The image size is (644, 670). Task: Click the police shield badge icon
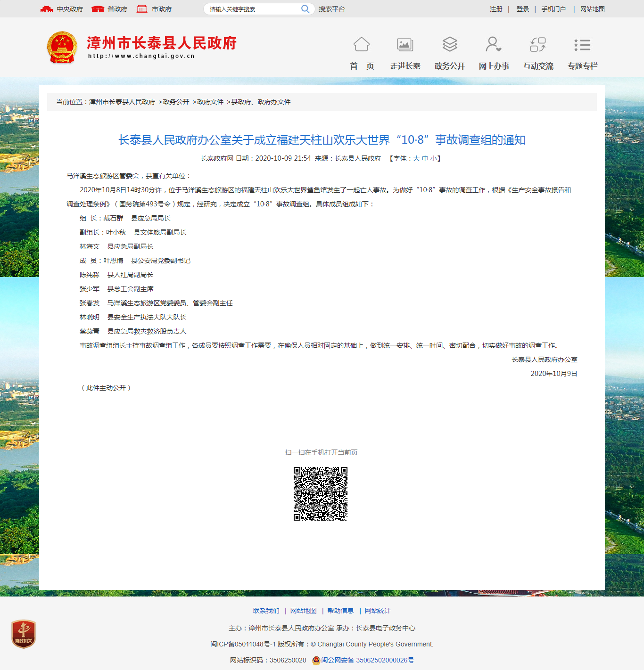(316, 660)
